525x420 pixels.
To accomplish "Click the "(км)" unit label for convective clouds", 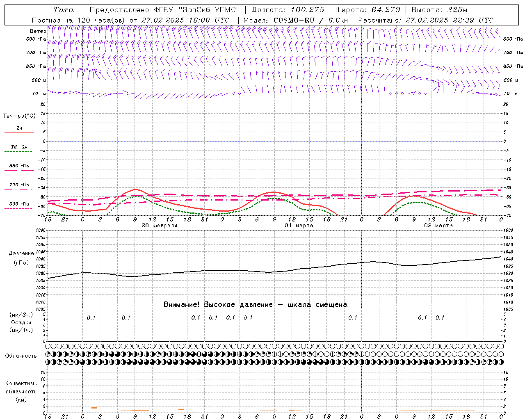I will [21, 399].
